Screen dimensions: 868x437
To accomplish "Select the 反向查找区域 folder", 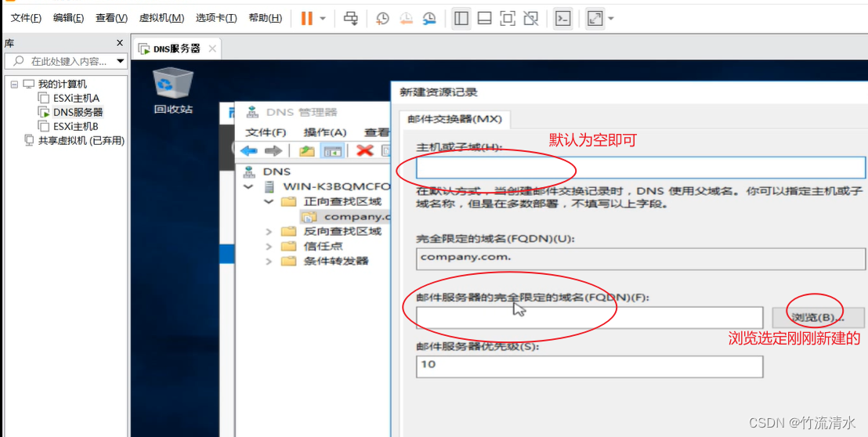I will click(342, 231).
